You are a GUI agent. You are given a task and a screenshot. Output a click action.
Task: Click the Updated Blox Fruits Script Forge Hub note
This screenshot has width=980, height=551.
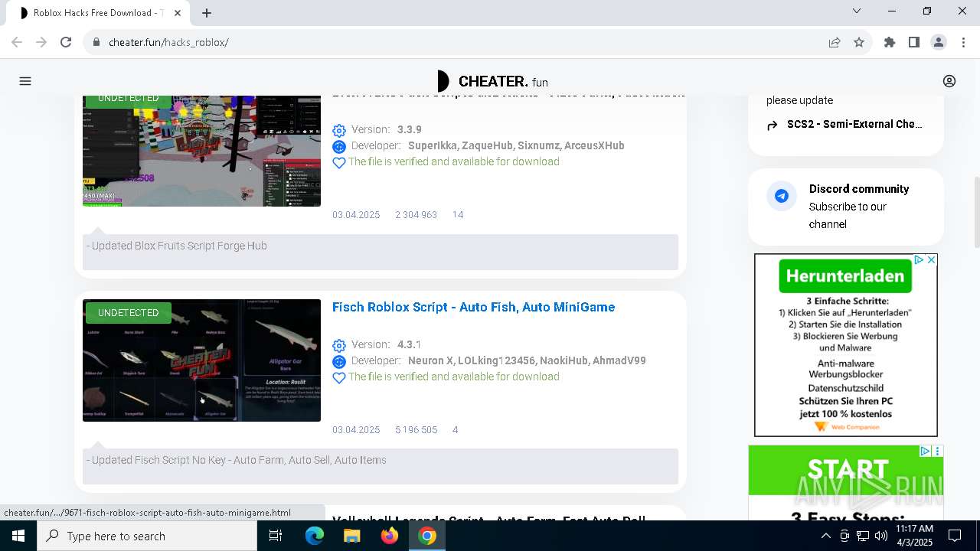[x=177, y=246]
